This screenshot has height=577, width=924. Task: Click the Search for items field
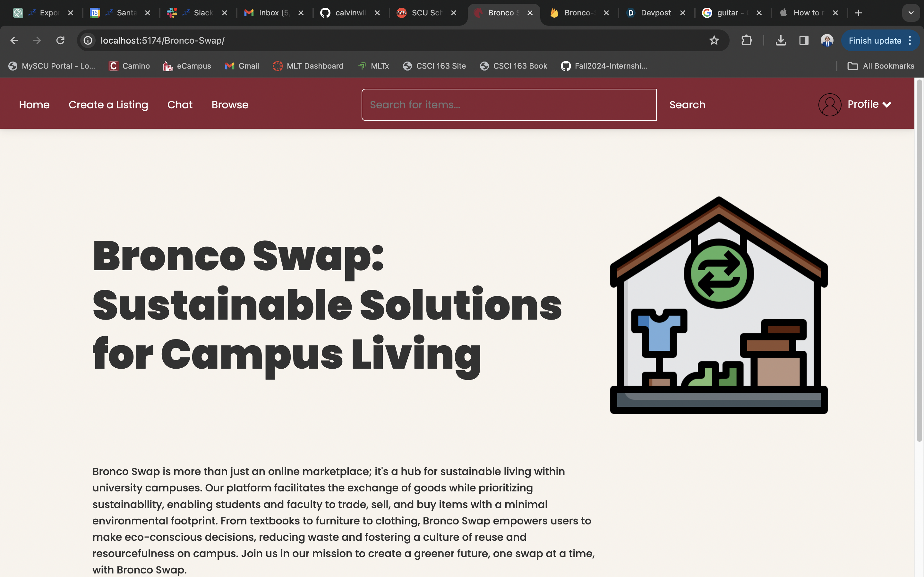(509, 105)
